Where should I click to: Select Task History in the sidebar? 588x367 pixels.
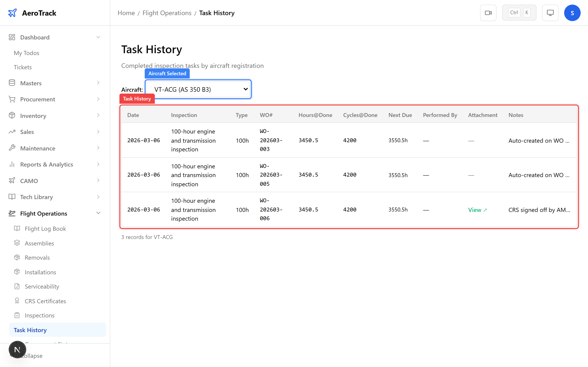click(30, 330)
